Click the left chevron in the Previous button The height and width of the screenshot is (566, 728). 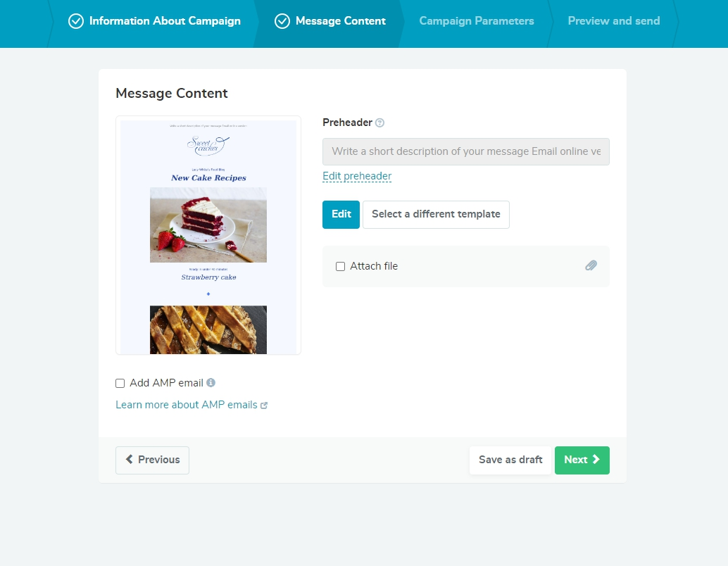point(130,460)
